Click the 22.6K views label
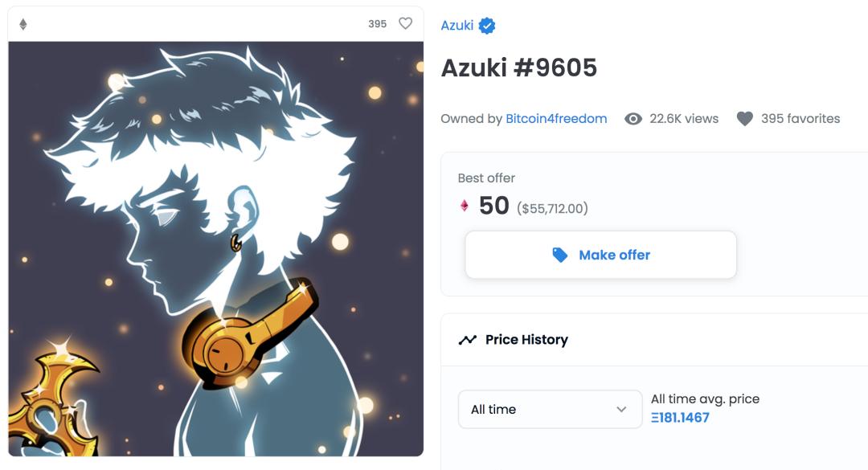The image size is (868, 470). (684, 118)
